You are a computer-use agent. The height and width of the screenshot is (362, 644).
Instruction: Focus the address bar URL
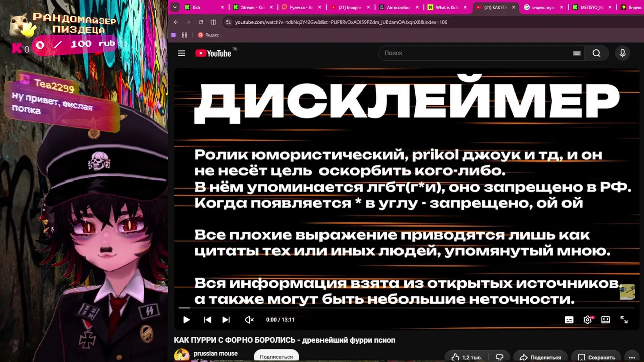(341, 22)
